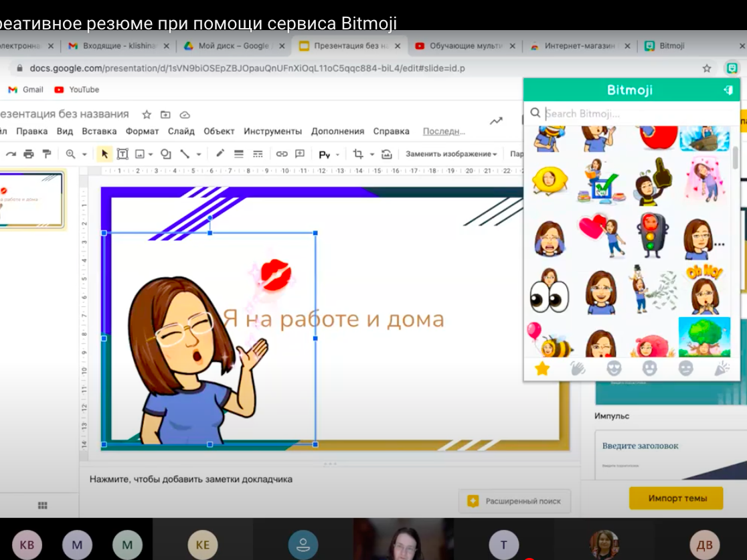This screenshot has width=747, height=560.
Task: Select the paint format roller tool
Action: pos(46,154)
